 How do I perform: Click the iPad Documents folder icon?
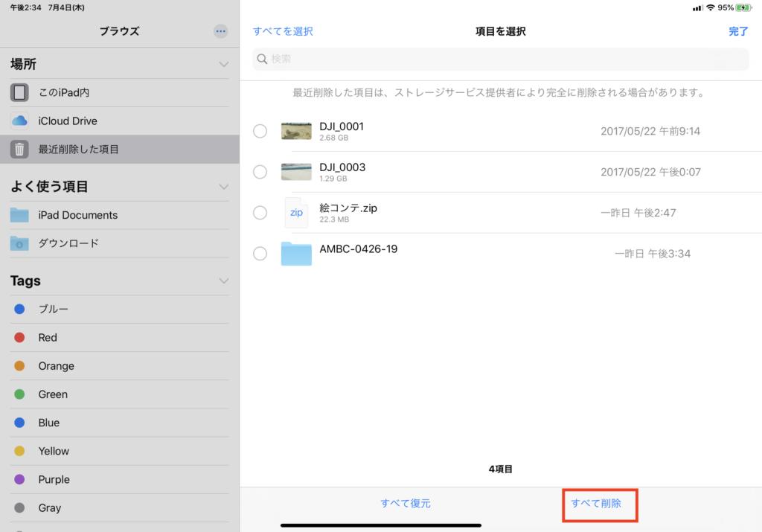click(19, 215)
